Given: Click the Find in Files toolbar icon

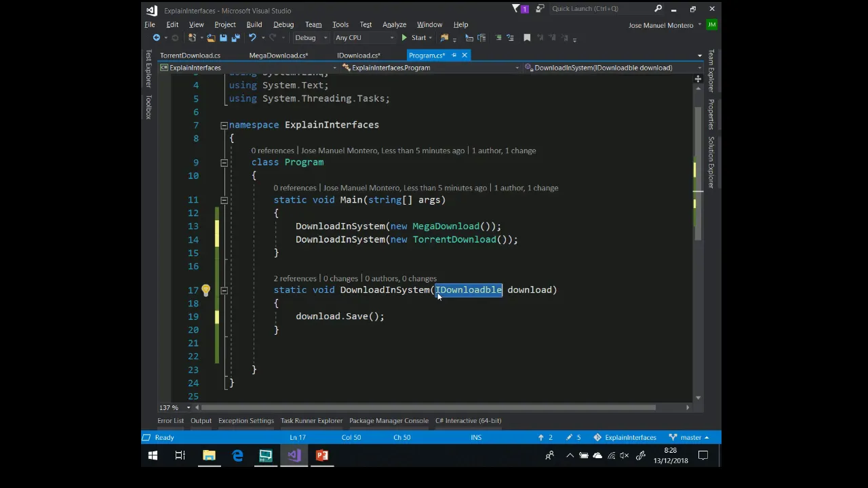Looking at the screenshot, I should [x=444, y=37].
